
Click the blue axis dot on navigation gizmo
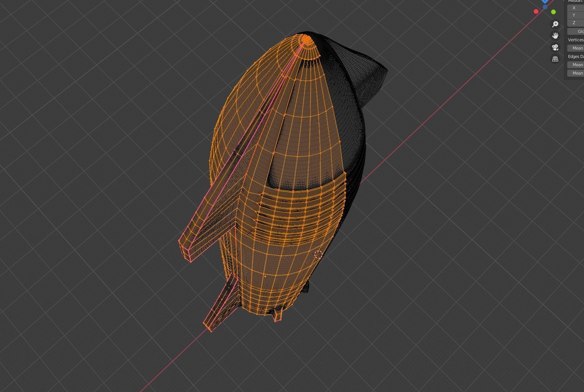(x=545, y=7)
